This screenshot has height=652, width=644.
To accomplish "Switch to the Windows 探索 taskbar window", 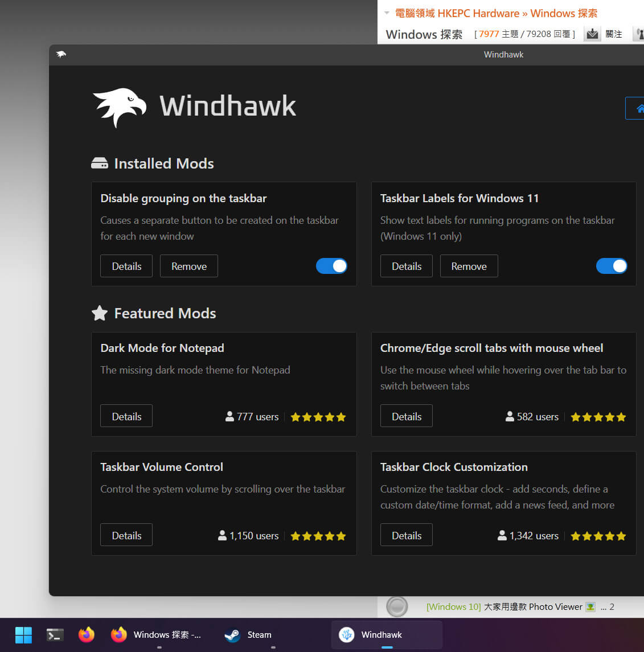I will [x=165, y=634].
